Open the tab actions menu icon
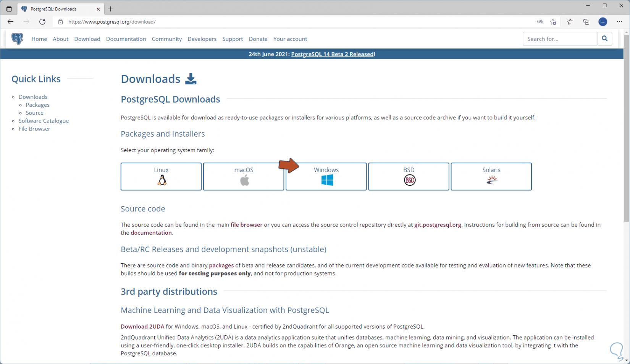Image resolution: width=630 pixels, height=364 pixels. click(x=9, y=9)
